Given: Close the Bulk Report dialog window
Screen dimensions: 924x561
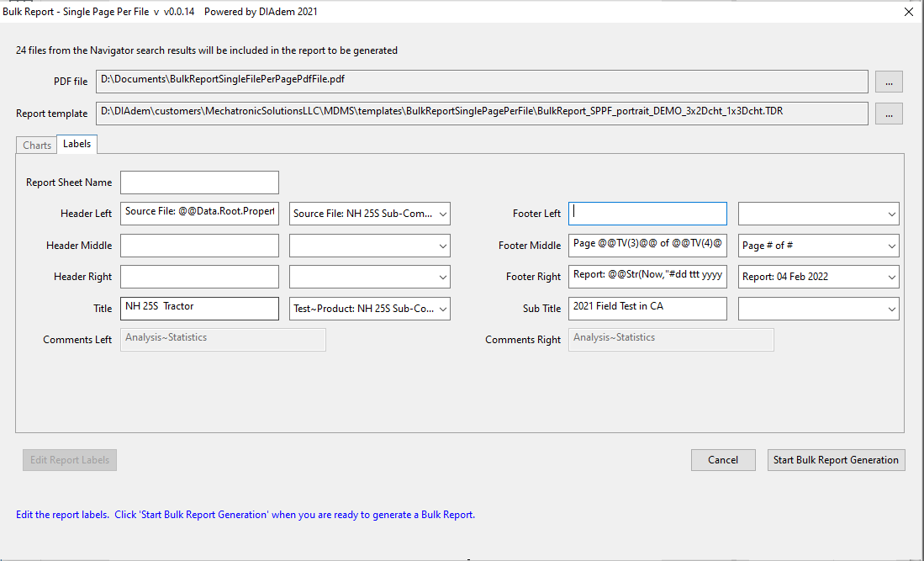Looking at the screenshot, I should [x=907, y=12].
